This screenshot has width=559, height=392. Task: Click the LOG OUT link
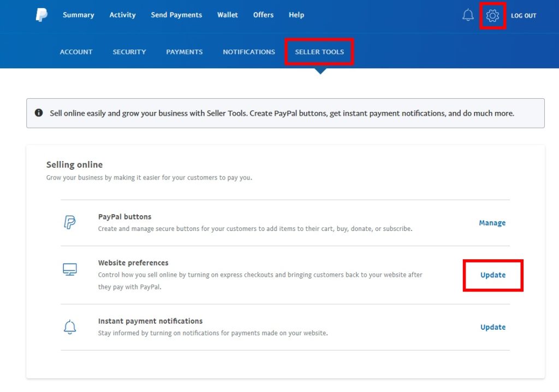(524, 16)
